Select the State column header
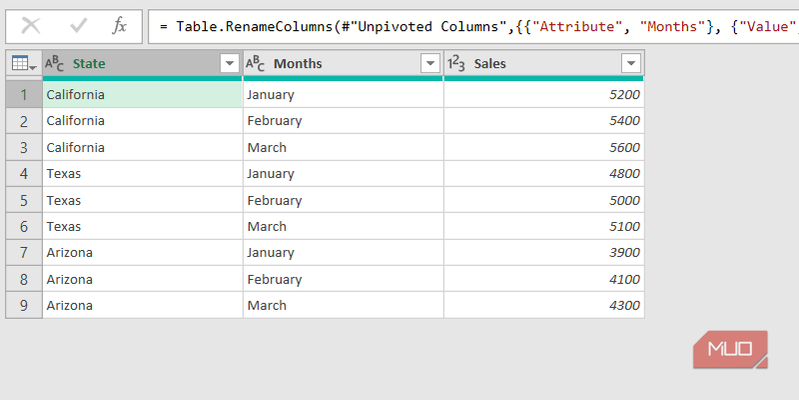 point(130,64)
